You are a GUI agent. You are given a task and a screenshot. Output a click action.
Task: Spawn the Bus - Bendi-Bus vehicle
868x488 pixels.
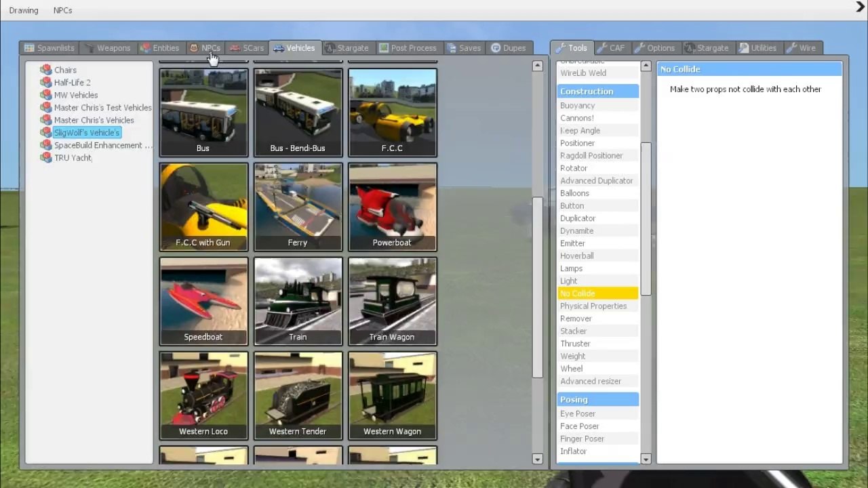[298, 113]
